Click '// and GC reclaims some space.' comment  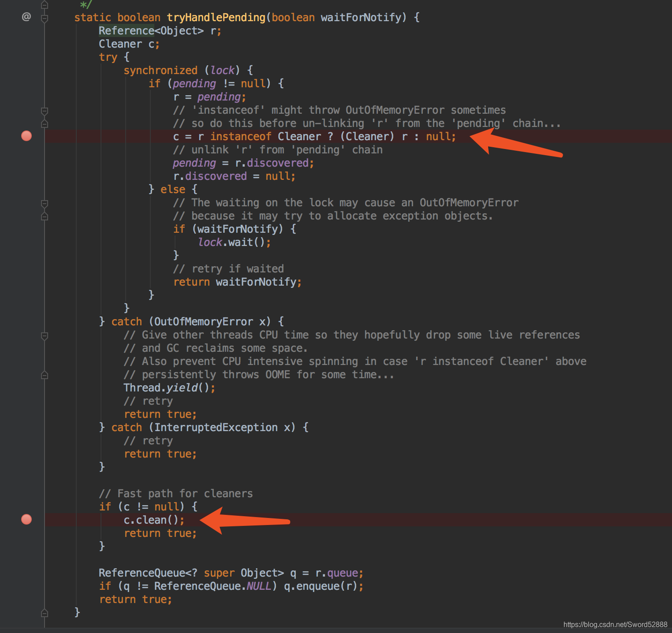coord(215,348)
